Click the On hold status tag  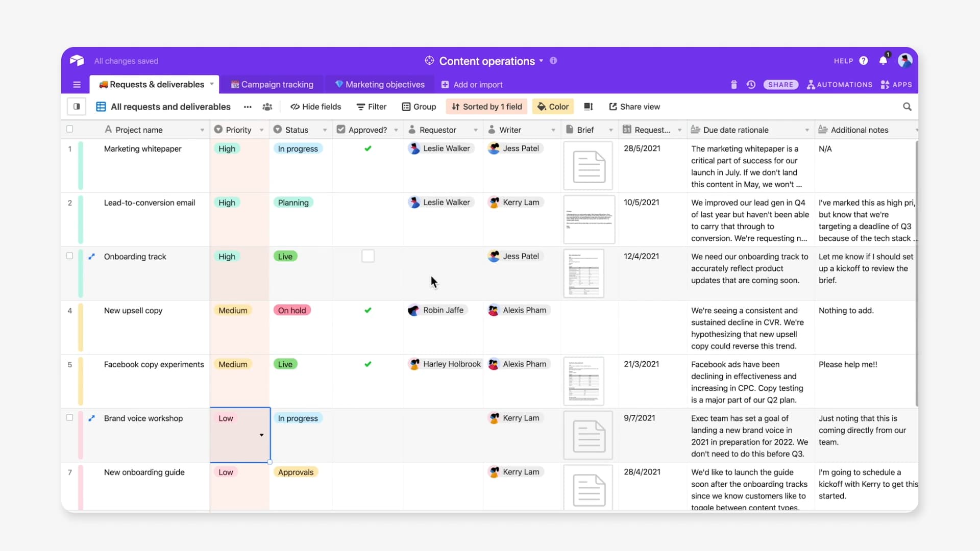292,310
